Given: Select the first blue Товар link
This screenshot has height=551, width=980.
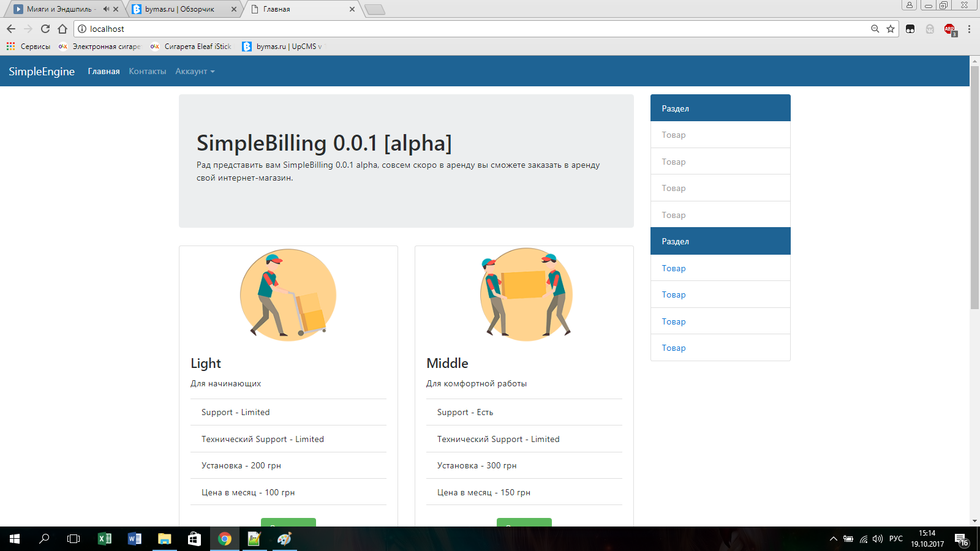Looking at the screenshot, I should [674, 268].
